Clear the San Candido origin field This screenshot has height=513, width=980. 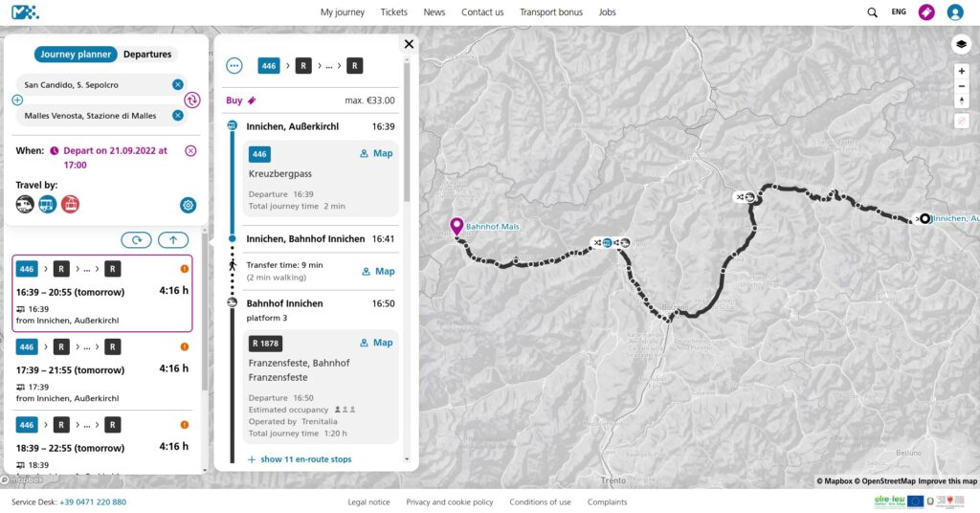tap(177, 84)
